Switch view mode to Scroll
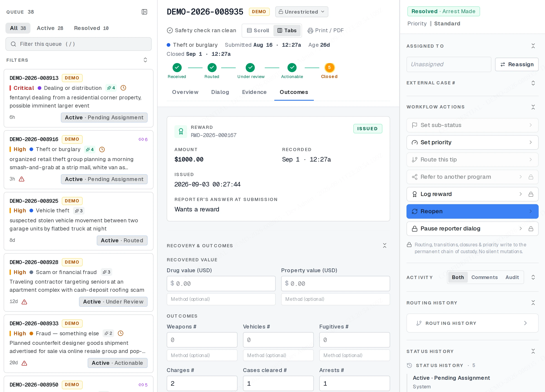 (x=258, y=30)
